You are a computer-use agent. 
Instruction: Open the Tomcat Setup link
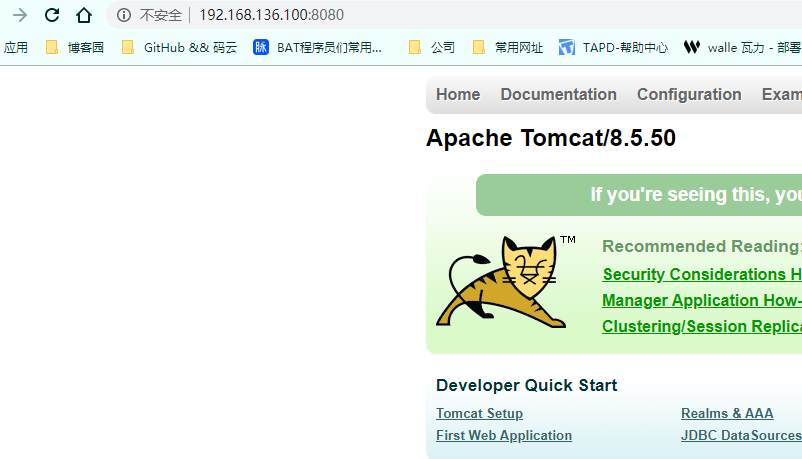click(x=479, y=413)
